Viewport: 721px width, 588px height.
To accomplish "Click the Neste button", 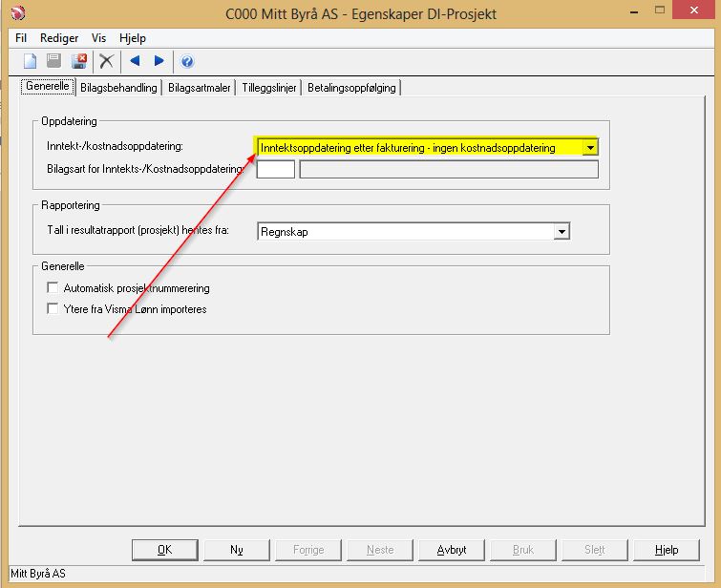I will (x=380, y=550).
